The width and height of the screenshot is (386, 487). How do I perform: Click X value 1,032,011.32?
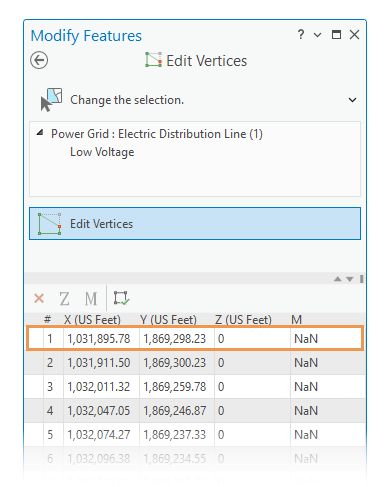coord(99,387)
